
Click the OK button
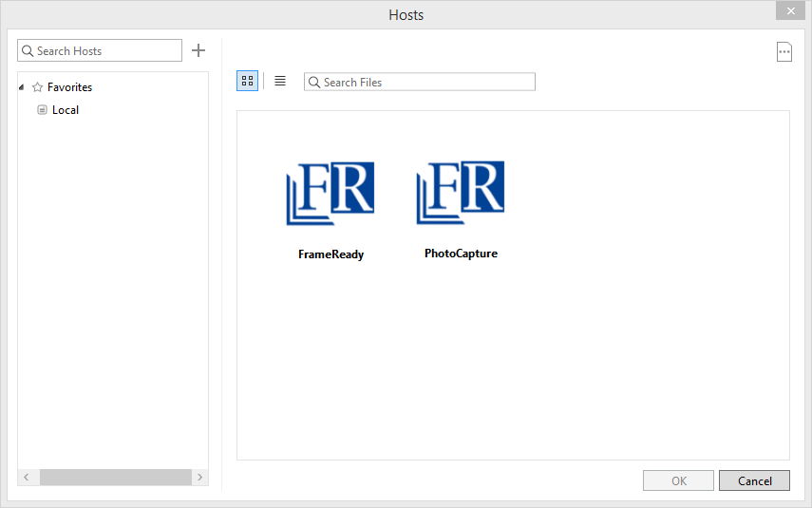click(x=678, y=480)
